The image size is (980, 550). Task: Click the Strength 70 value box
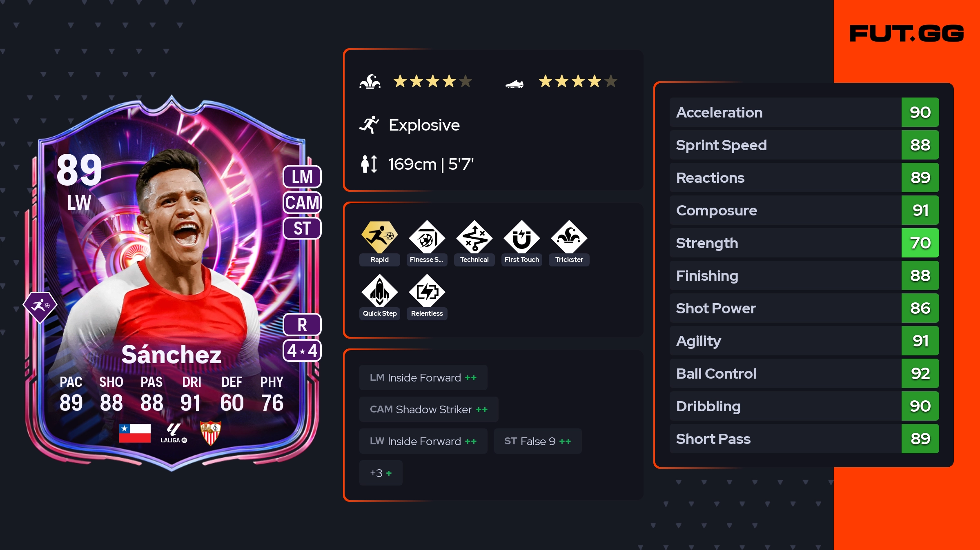pos(920,243)
